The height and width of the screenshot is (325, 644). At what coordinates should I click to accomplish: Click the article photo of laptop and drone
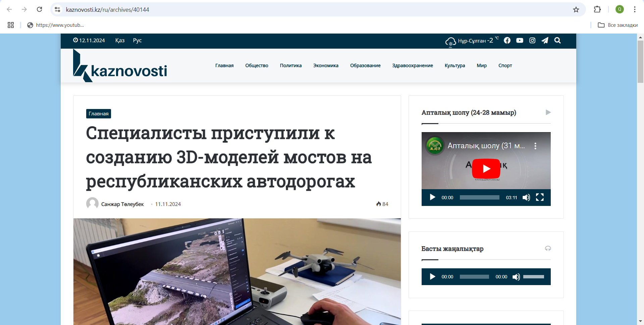[x=237, y=272]
